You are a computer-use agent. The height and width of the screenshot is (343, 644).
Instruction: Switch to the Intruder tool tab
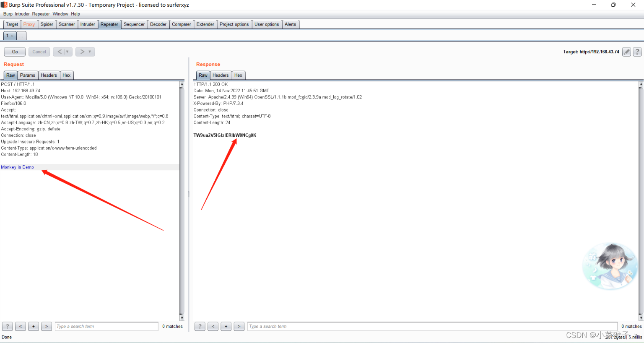[88, 24]
